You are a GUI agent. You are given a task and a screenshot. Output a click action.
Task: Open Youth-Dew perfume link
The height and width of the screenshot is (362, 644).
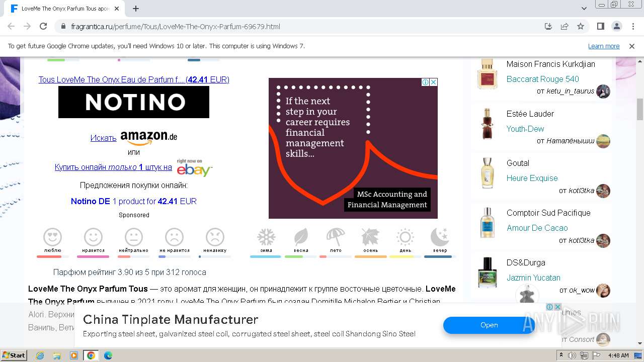(x=525, y=129)
